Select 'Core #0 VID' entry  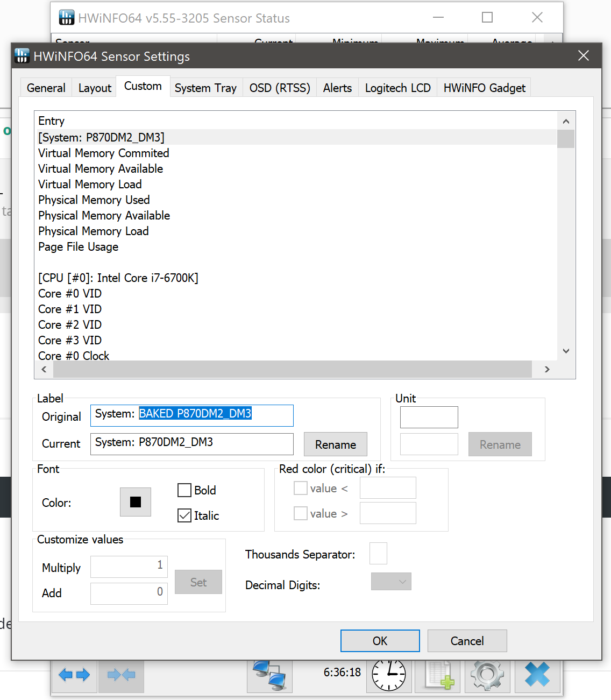click(296, 293)
